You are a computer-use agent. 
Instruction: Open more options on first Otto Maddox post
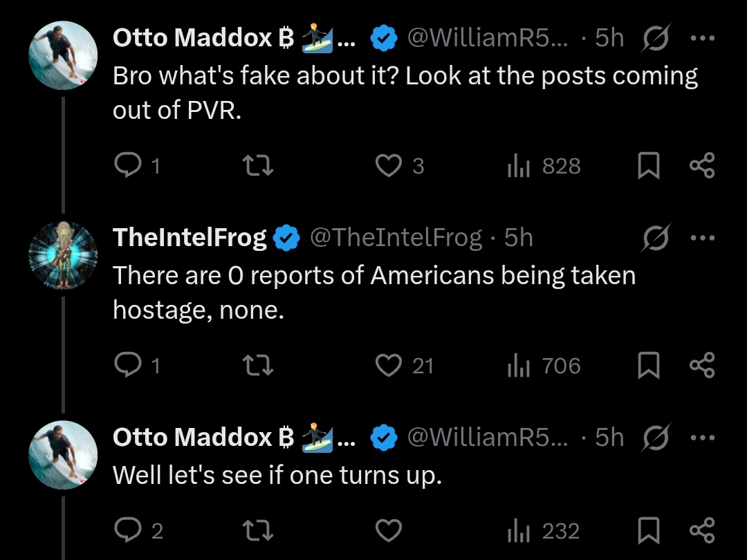tap(702, 38)
